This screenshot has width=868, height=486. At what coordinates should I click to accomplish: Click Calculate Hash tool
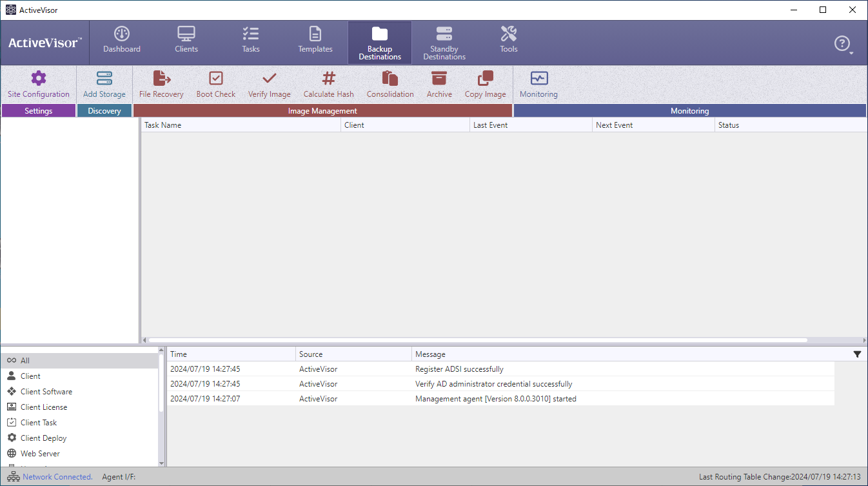tap(329, 85)
